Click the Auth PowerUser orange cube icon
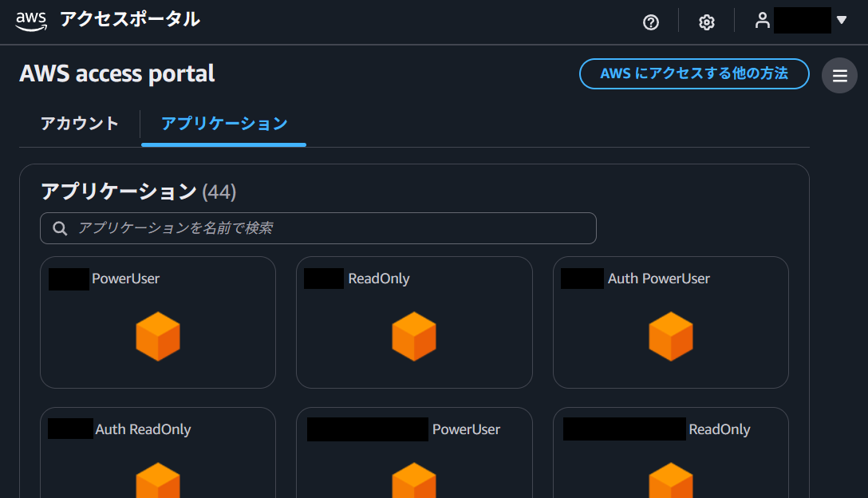Viewport: 868px width, 498px height. click(670, 336)
